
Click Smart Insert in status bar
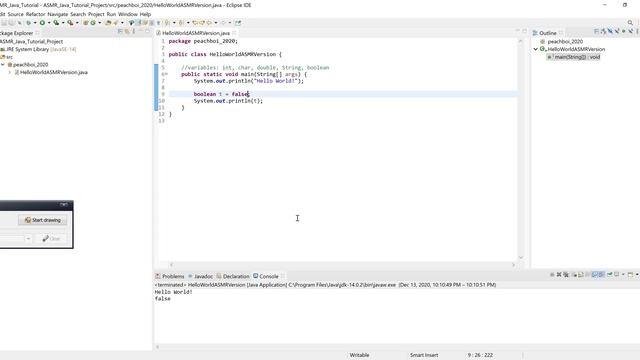tap(424, 355)
